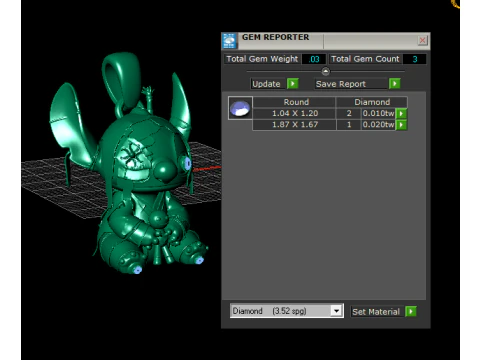
Task: Select the 1.87 X 1.67 size cell
Action: point(295,125)
